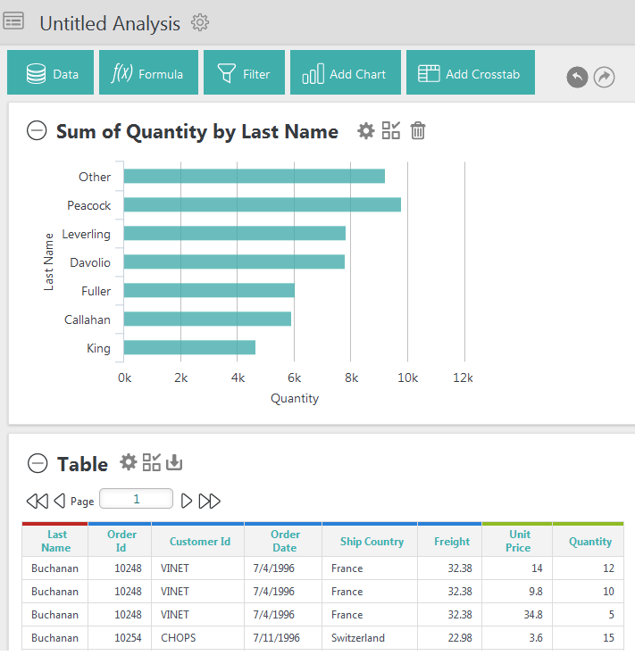Open the Data panel button
Viewport: 635px width, 672px height.
tap(51, 72)
